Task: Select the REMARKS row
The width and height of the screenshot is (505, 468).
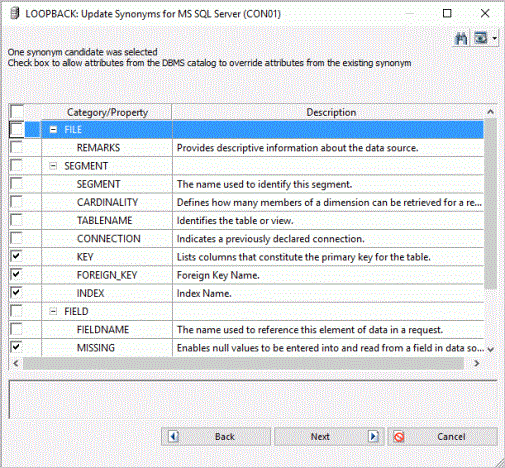Action: pos(246,148)
